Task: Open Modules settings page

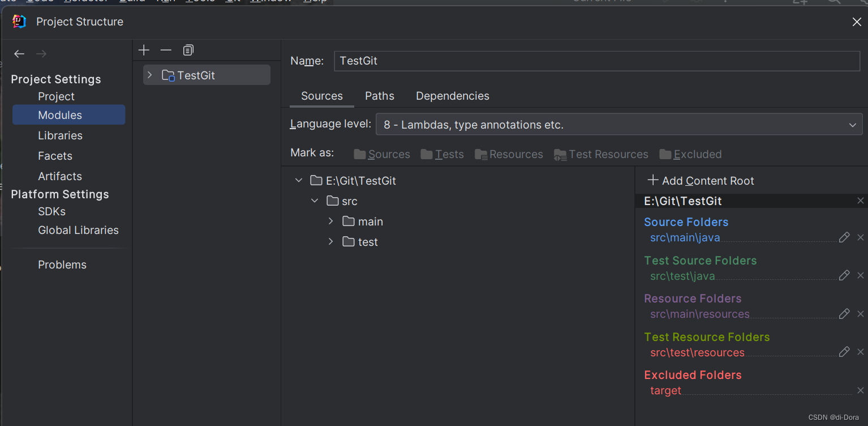Action: [x=68, y=115]
